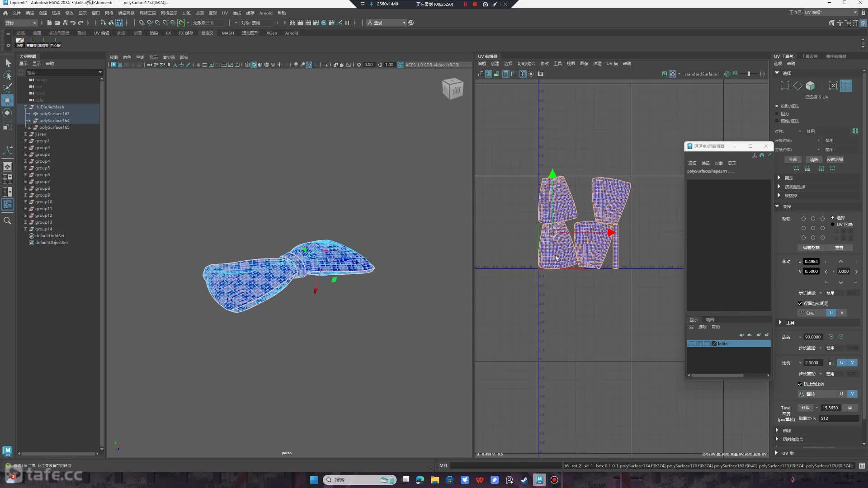Click the New Scene icon
This screenshot has width=868, height=488.
click(49, 23)
